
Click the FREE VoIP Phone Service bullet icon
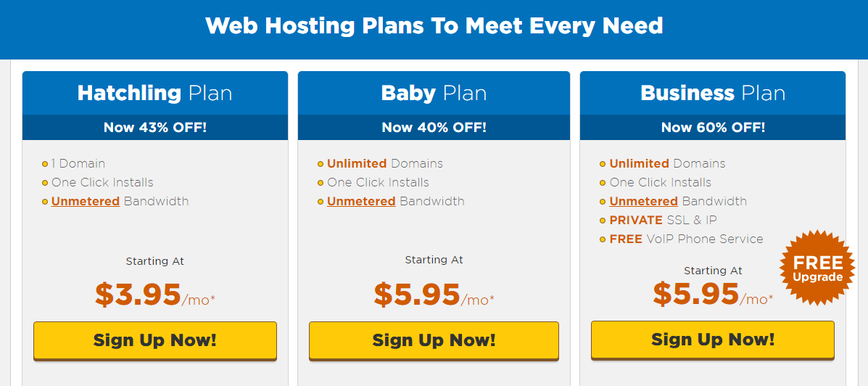(x=603, y=239)
